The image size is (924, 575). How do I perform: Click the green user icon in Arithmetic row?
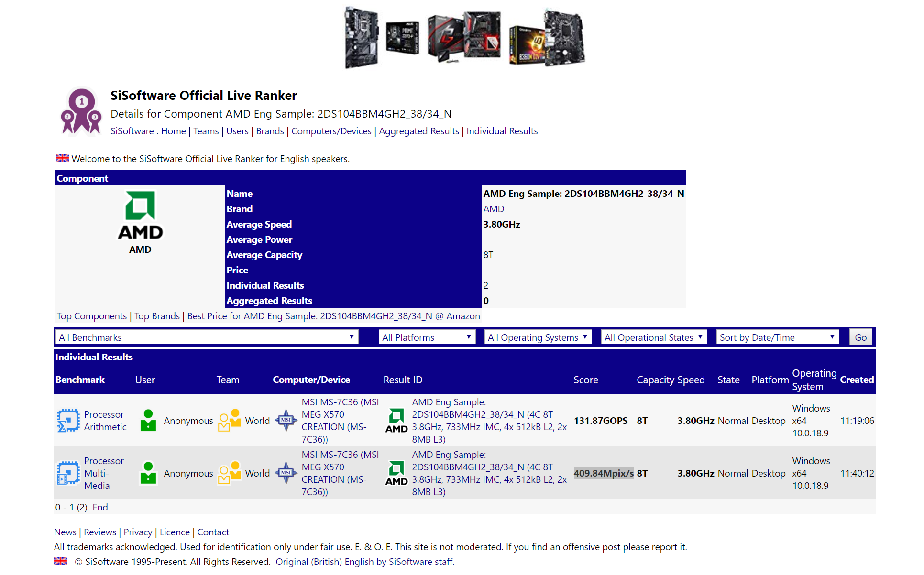pos(148,421)
